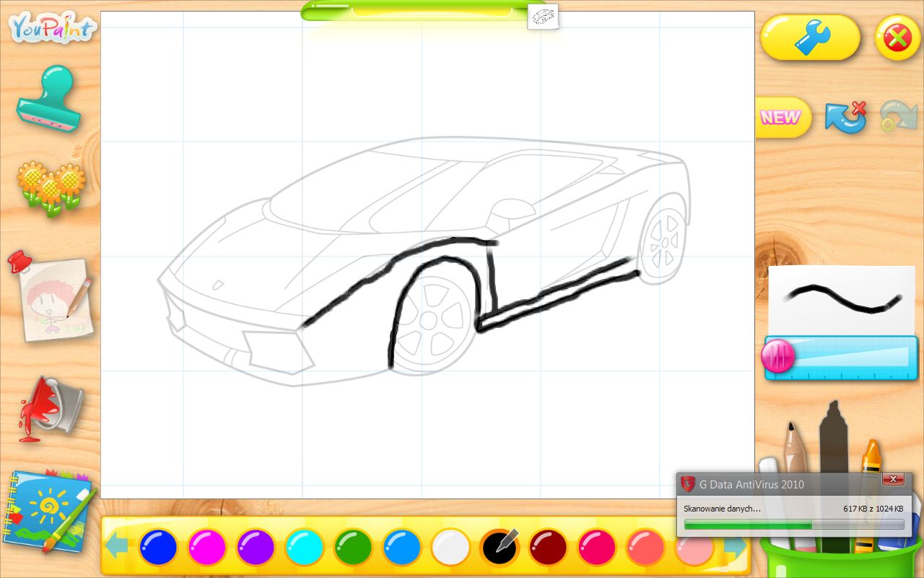Close the G Data AntiVirus popup
Viewport: 924px width, 578px height.
pyautogui.click(x=893, y=480)
